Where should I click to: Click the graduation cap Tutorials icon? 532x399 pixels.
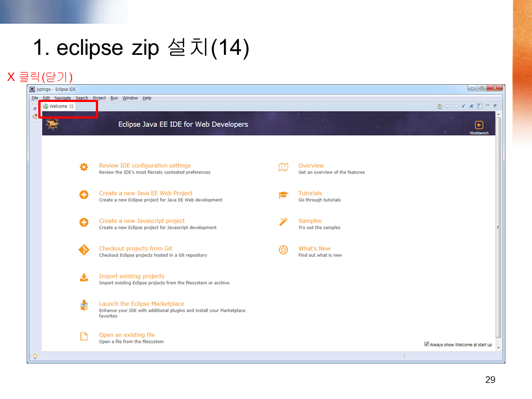[283, 195]
